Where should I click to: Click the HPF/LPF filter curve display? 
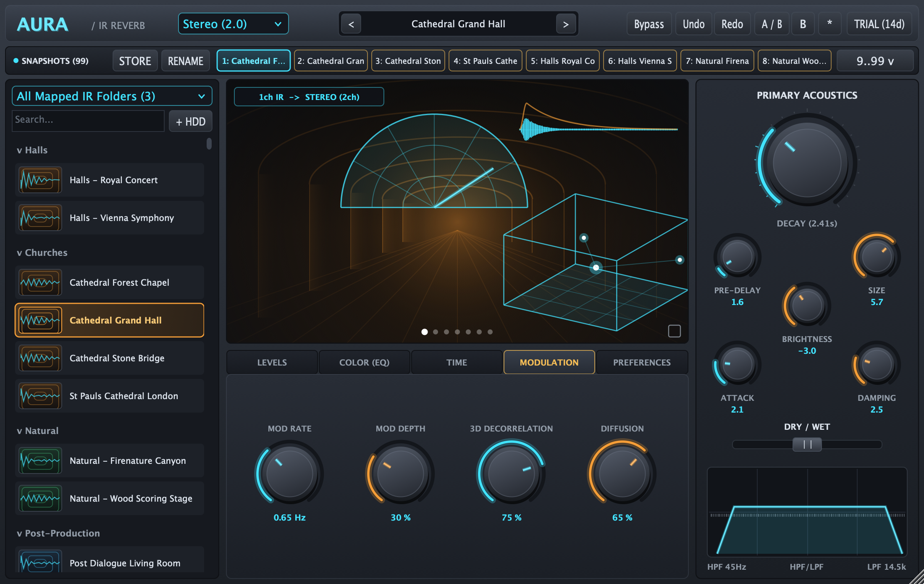[x=807, y=512]
